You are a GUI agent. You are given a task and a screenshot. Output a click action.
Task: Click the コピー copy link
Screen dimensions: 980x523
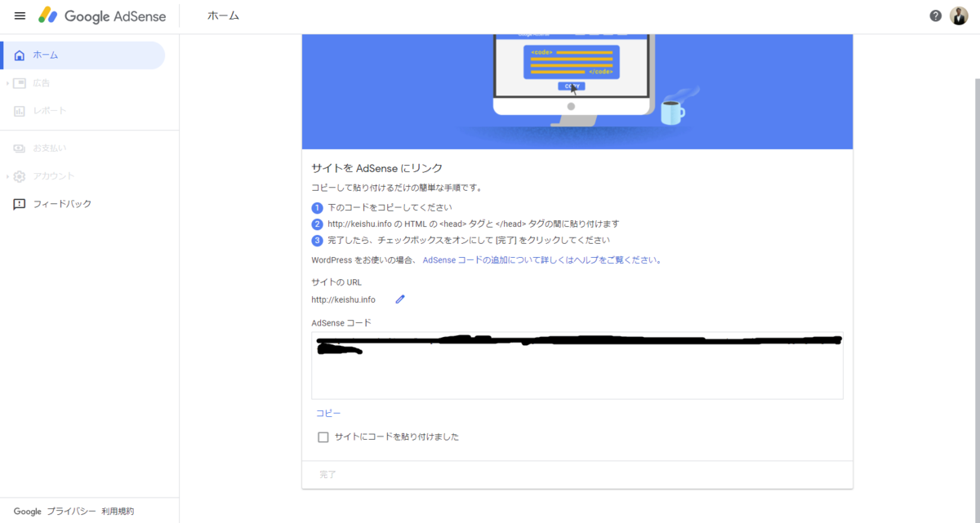click(328, 414)
